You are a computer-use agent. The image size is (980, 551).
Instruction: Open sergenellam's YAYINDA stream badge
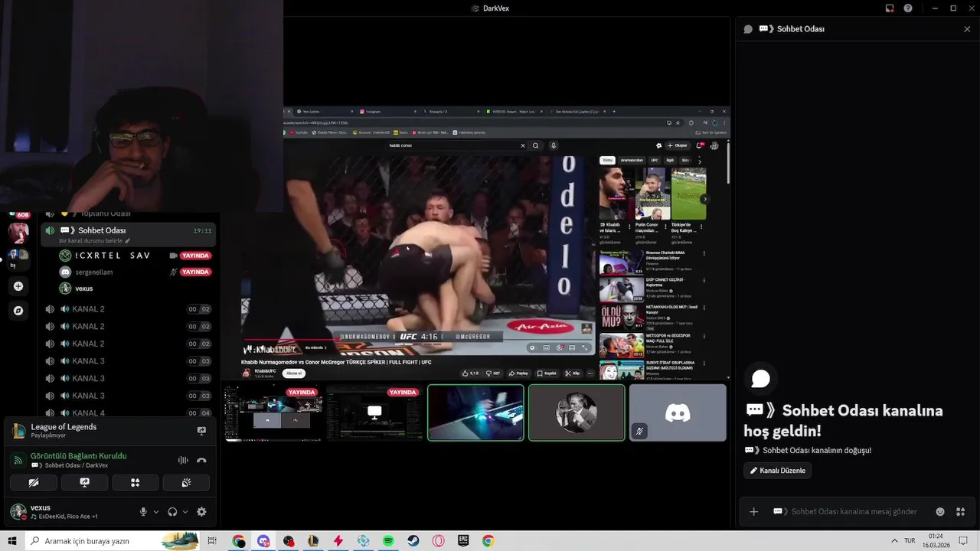(x=195, y=272)
